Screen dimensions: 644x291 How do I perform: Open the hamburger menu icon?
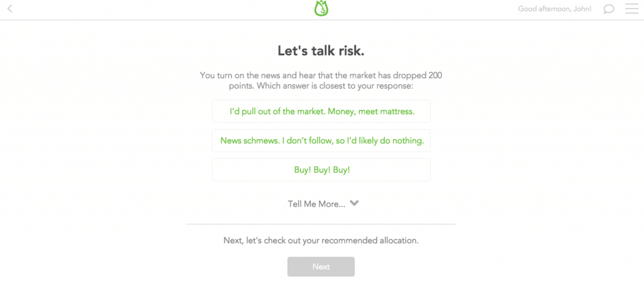pos(631,9)
